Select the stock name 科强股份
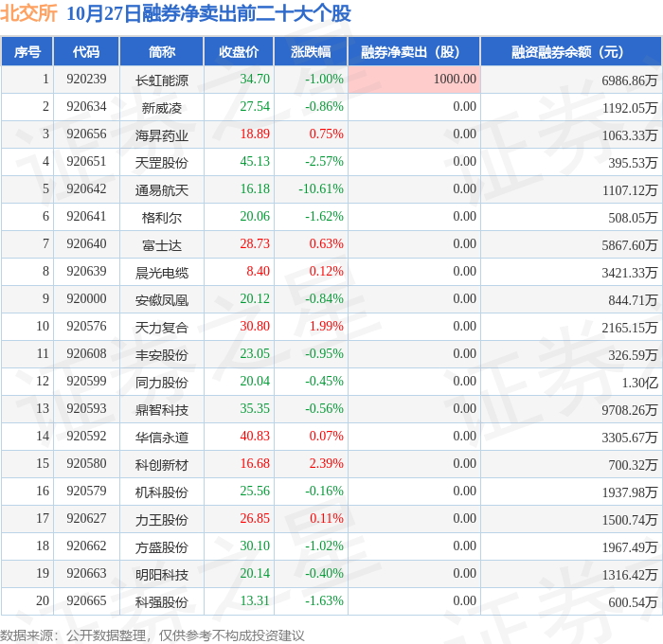663x644 pixels. click(162, 602)
